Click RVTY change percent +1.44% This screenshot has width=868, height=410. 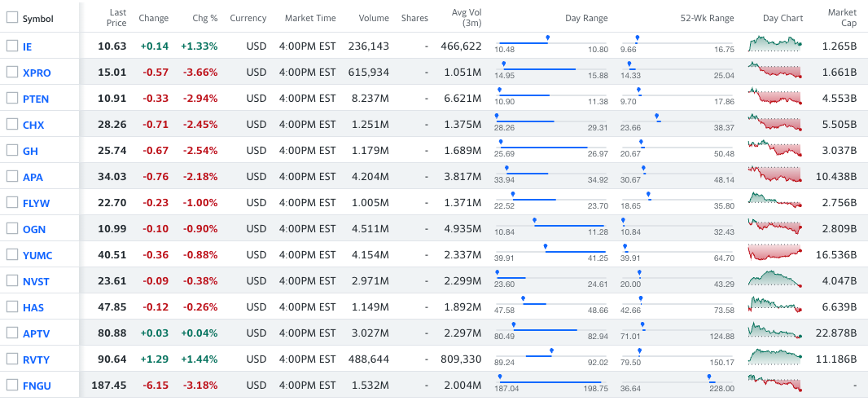[199, 359]
